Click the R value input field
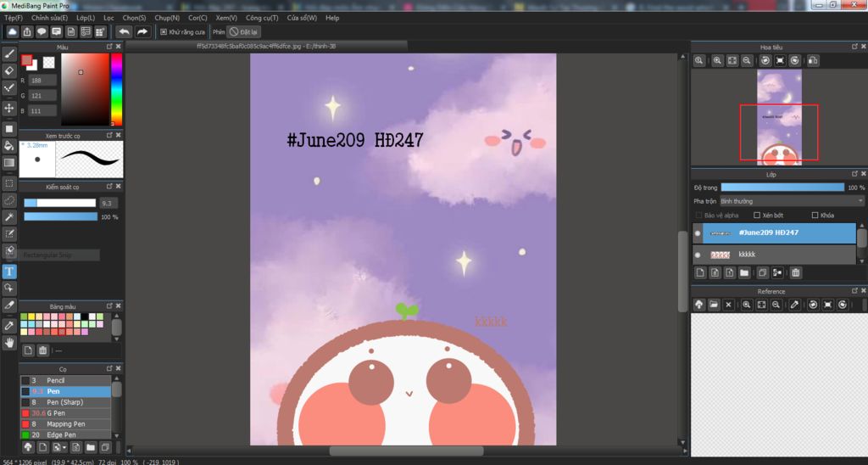Image resolution: width=868 pixels, height=465 pixels. 42,81
